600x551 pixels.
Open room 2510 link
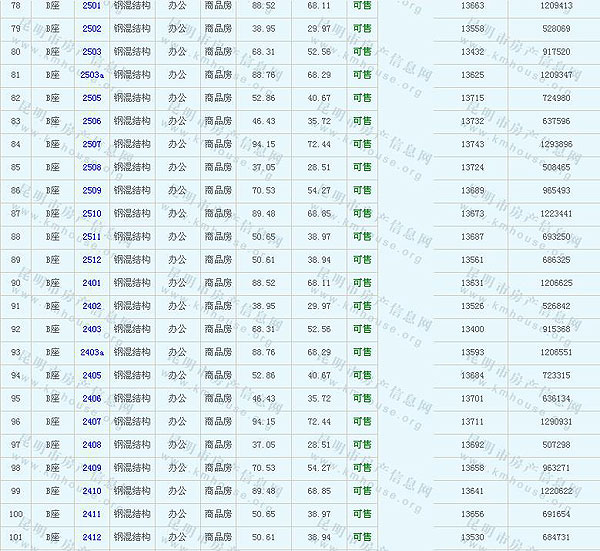[x=91, y=213]
